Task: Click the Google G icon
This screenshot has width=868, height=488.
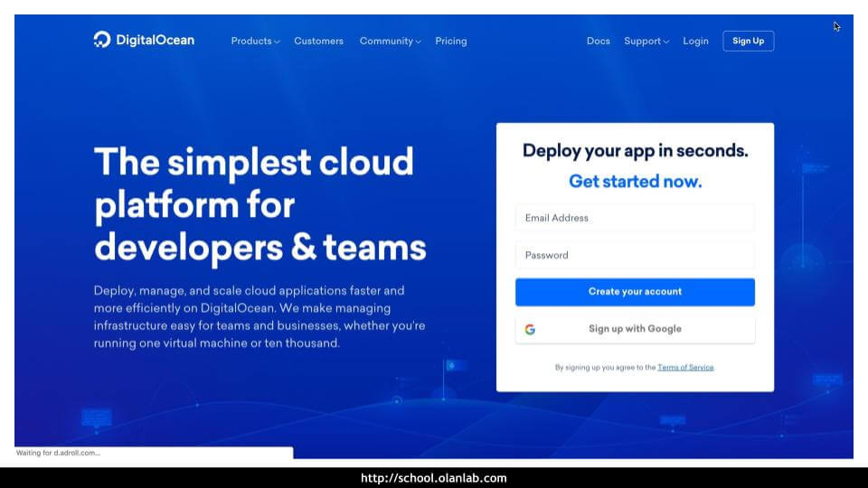Action: pos(530,329)
